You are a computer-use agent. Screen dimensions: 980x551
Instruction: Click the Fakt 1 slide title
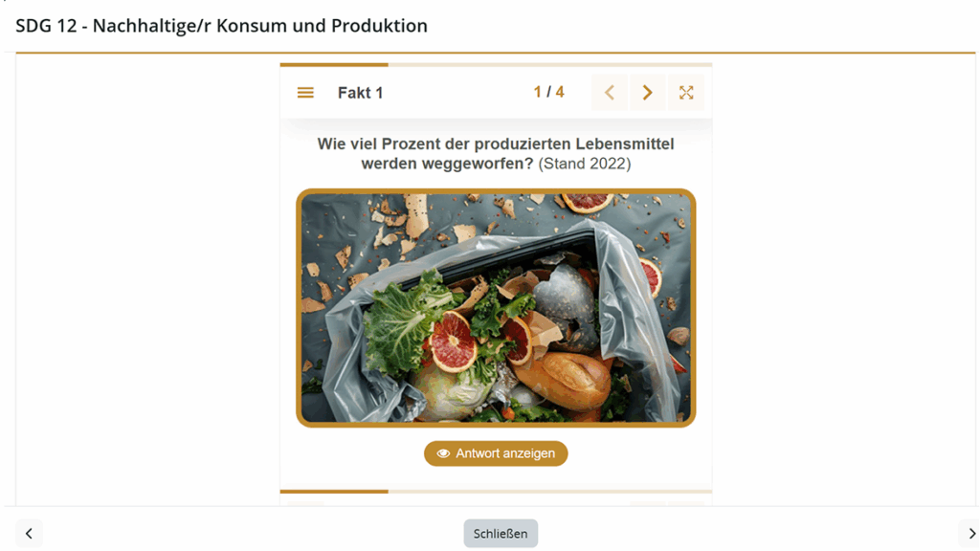[x=361, y=93]
